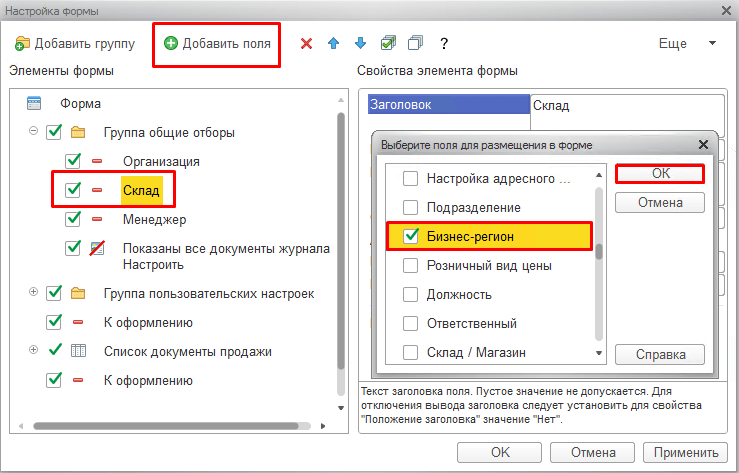Click horizontal scrollbar of form elements tree
The image size is (739, 473).
[166, 426]
